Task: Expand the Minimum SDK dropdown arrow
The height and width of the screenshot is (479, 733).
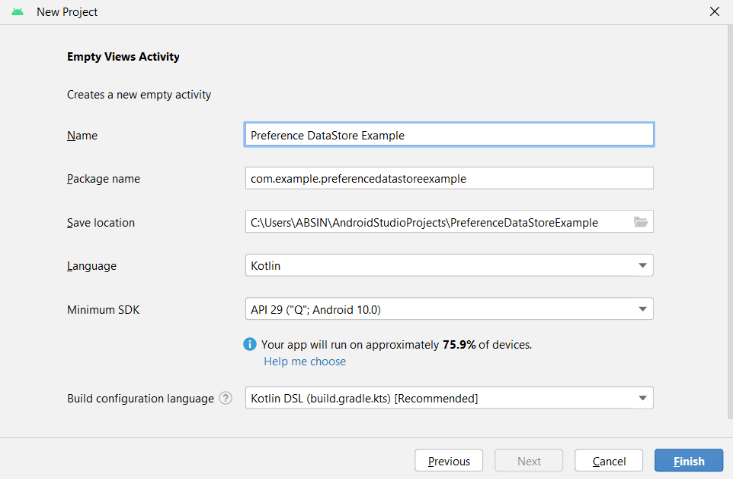Action: pyautogui.click(x=642, y=309)
